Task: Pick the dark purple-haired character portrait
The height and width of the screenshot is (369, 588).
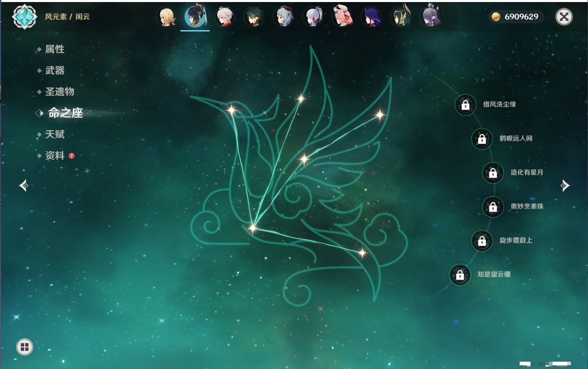Action: pyautogui.click(x=371, y=17)
